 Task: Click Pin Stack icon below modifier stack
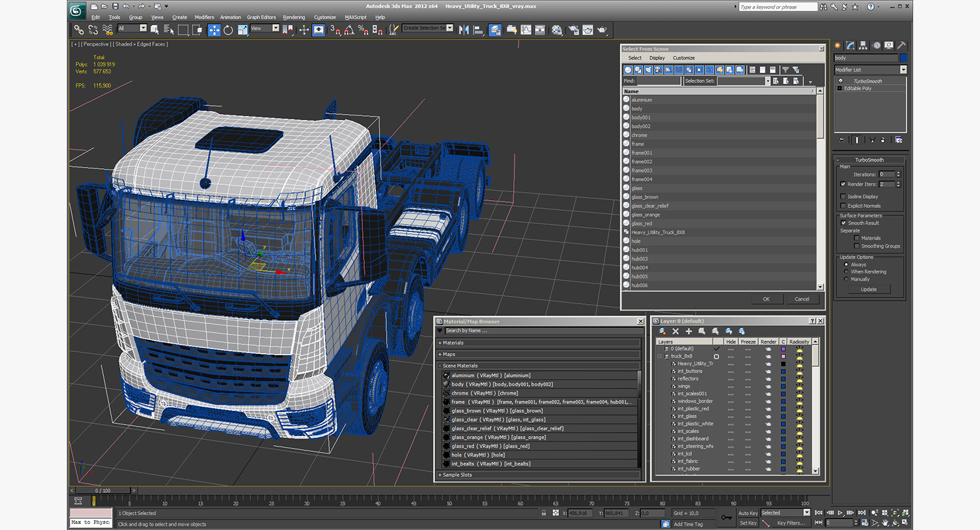click(x=841, y=140)
